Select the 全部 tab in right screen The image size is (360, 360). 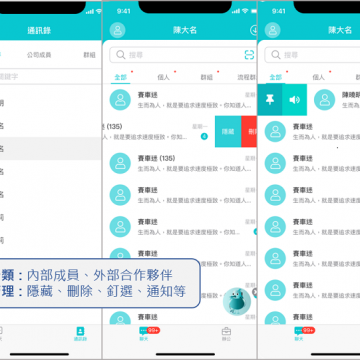pos(276,77)
